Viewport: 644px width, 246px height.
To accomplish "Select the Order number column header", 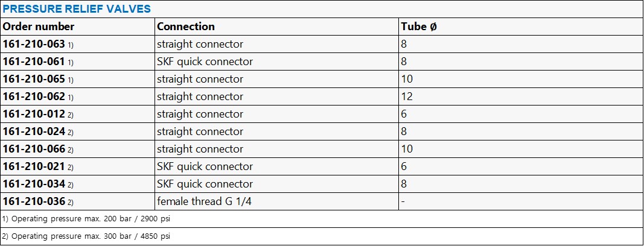I will 39,27.
